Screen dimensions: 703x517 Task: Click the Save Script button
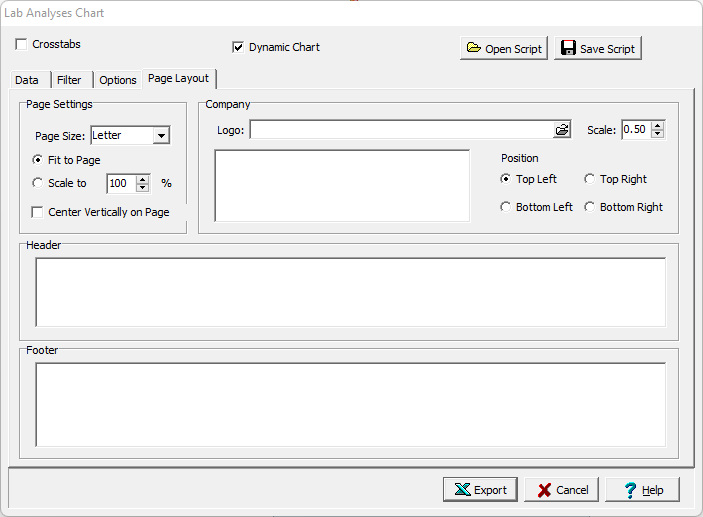[x=597, y=48]
